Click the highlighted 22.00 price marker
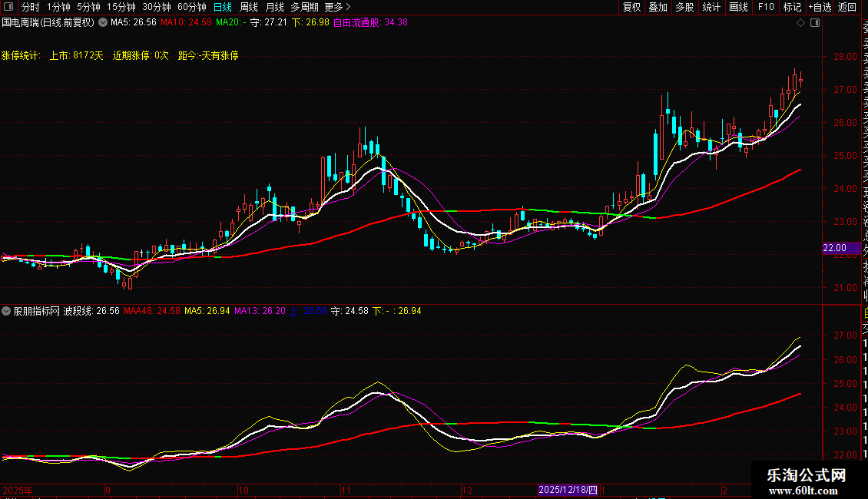The height and width of the screenshot is (499, 868). click(x=841, y=248)
